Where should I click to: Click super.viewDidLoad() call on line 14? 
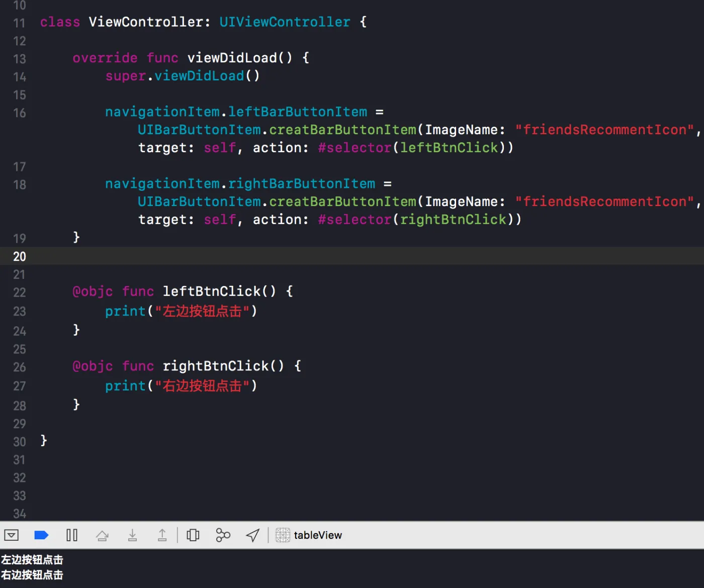click(183, 76)
